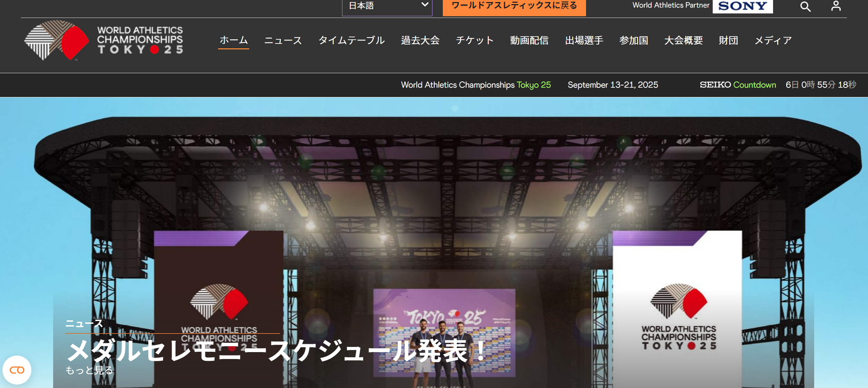
Task: Open the 過去大会 menu item
Action: 420,40
